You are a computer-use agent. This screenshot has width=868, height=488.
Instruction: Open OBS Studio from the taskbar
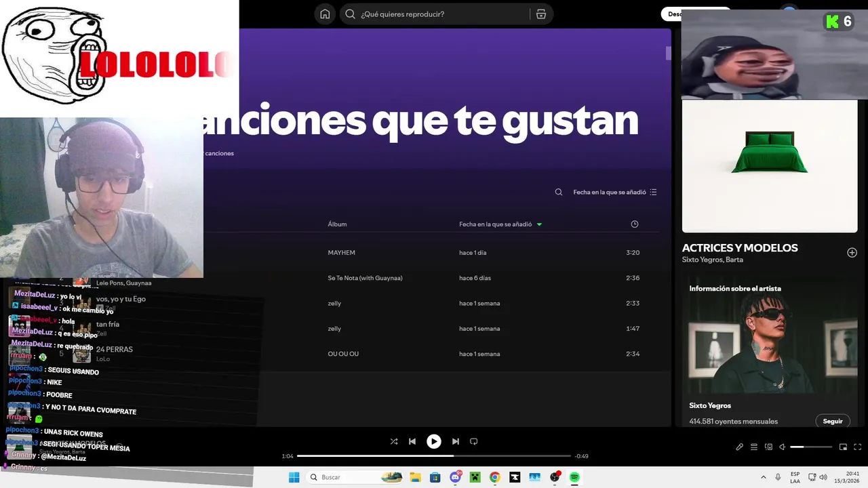point(555,477)
